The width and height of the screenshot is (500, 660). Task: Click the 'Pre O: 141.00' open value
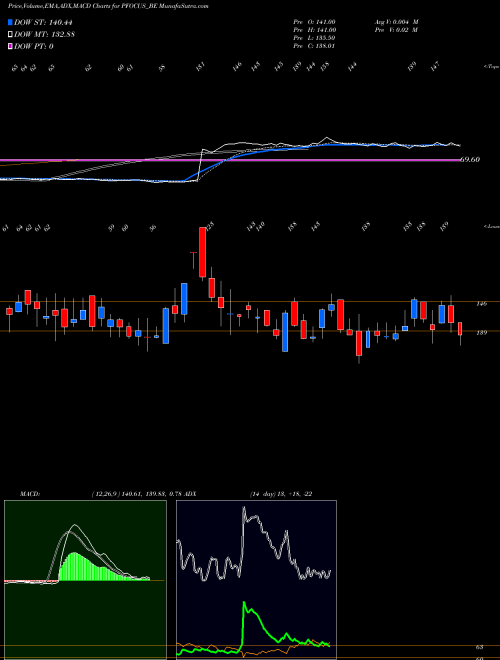314,22
